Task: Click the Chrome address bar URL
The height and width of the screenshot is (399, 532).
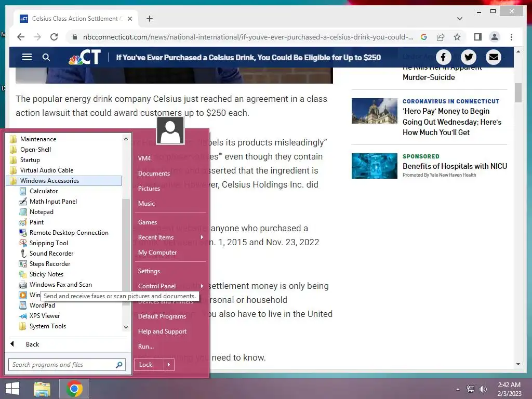Action: click(248, 37)
